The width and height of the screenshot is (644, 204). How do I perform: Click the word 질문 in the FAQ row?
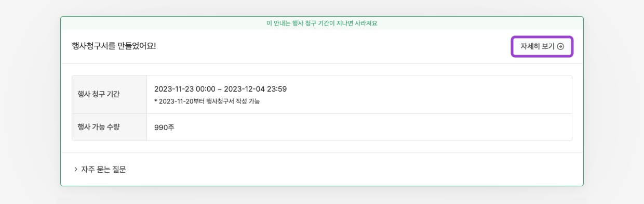pos(118,169)
